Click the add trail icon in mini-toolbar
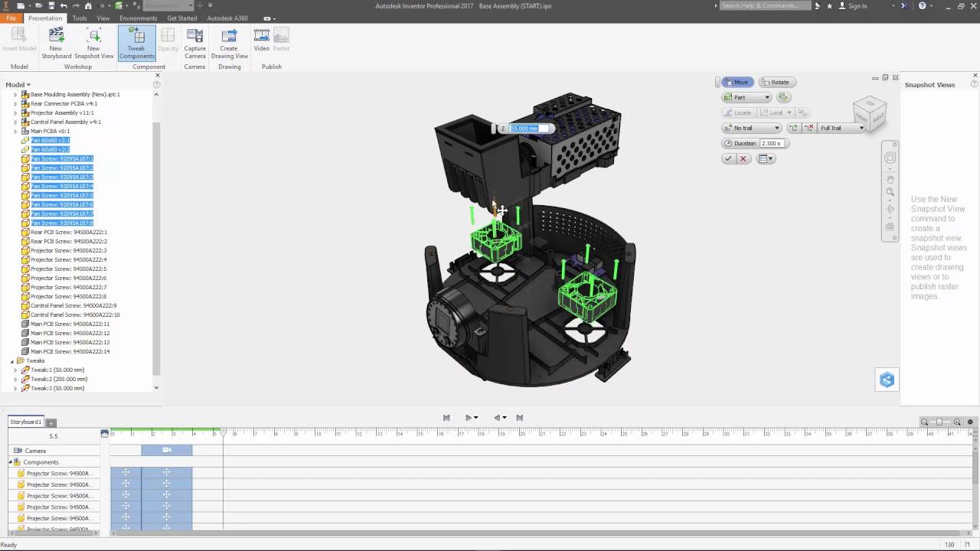Screen dimensions: 980x551 point(793,128)
